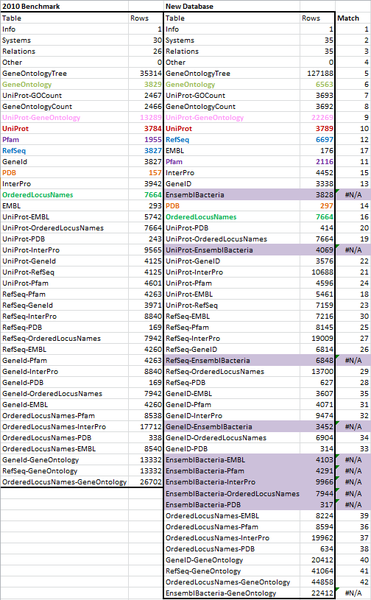
Task: Click the 19962 row count cell
Action: [x=317, y=538]
